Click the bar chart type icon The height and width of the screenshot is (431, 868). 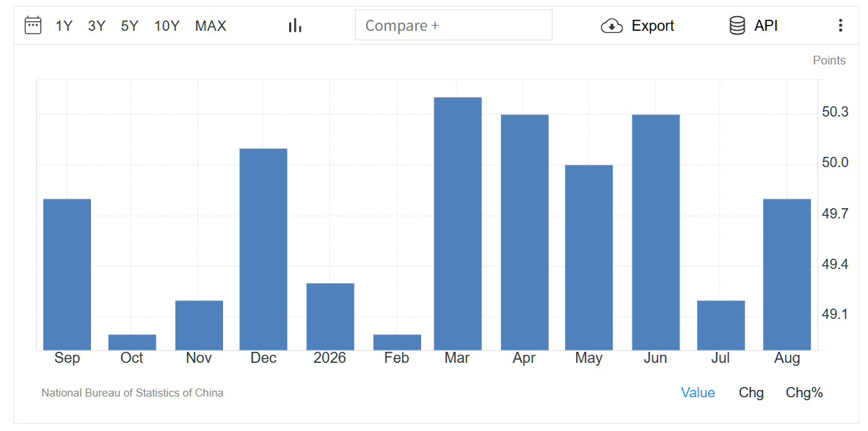tap(295, 26)
